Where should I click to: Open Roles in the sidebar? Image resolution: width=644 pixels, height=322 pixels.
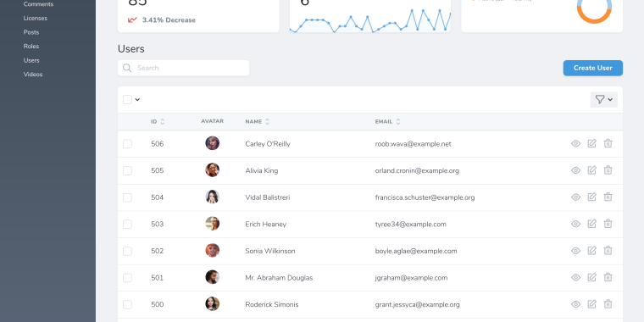(31, 46)
